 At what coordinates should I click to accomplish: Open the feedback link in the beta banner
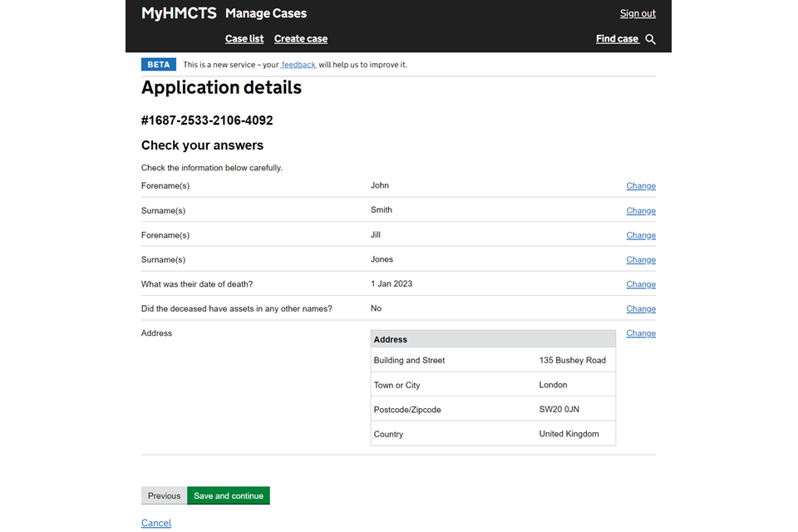[x=298, y=65]
